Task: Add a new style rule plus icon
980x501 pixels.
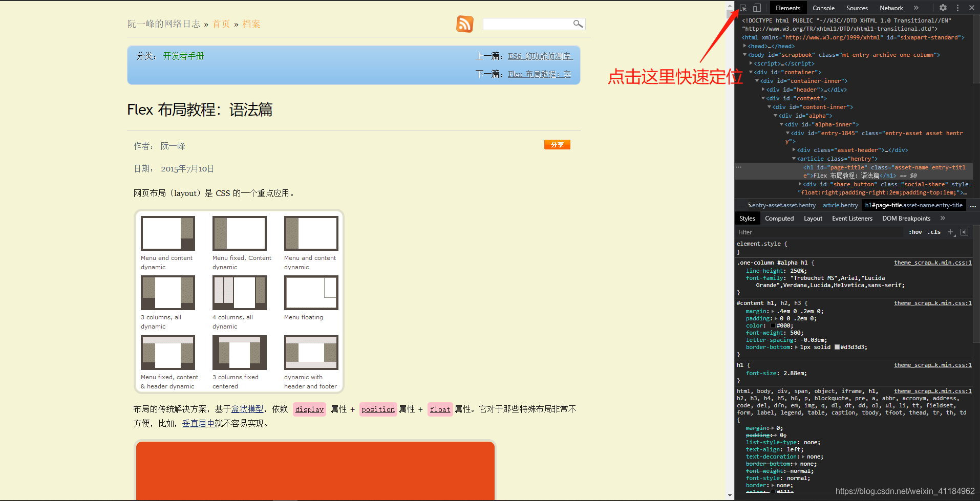Action: click(x=950, y=232)
